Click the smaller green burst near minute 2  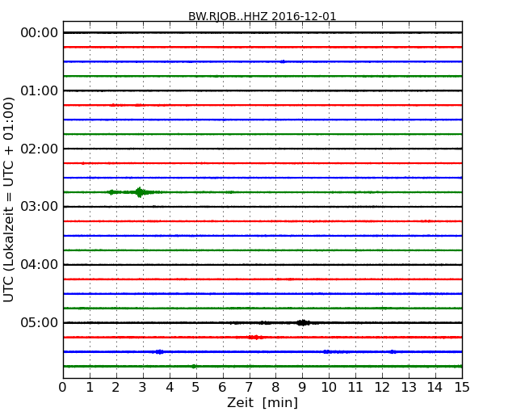111,192
